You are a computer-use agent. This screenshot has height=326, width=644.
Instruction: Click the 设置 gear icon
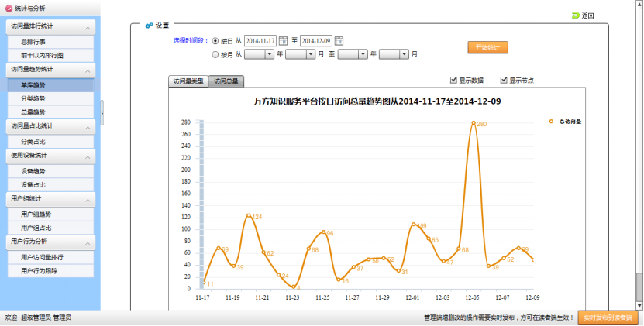point(148,25)
